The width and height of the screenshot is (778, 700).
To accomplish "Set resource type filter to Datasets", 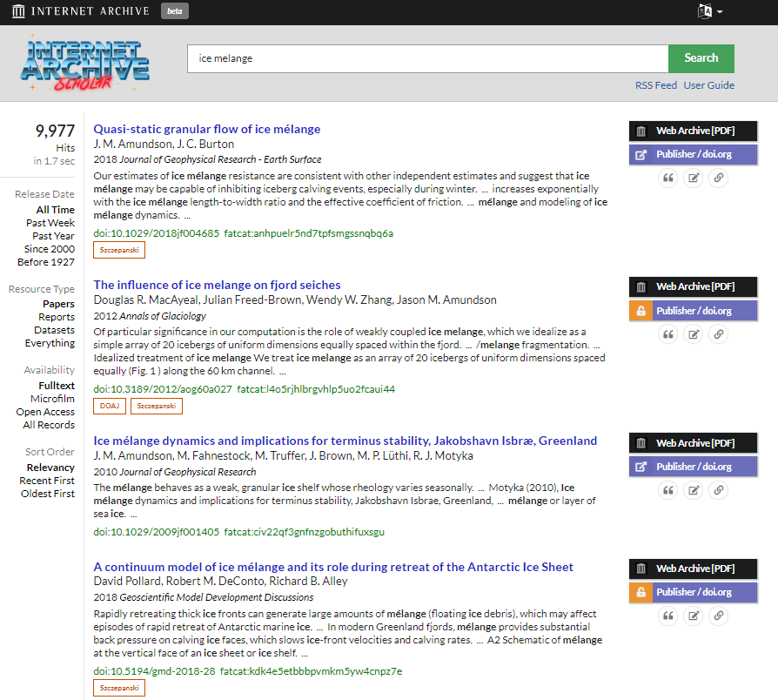I will (x=54, y=330).
